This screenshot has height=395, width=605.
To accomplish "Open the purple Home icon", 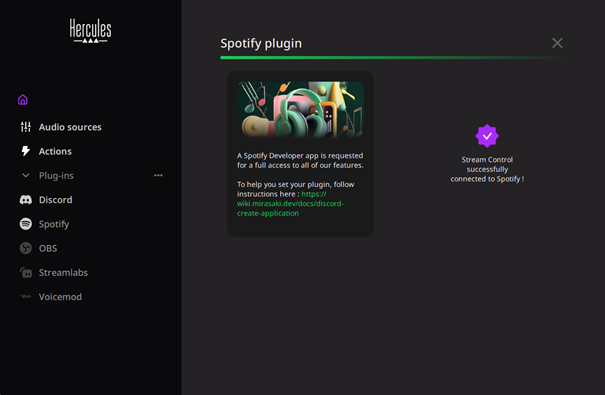I will tap(23, 100).
